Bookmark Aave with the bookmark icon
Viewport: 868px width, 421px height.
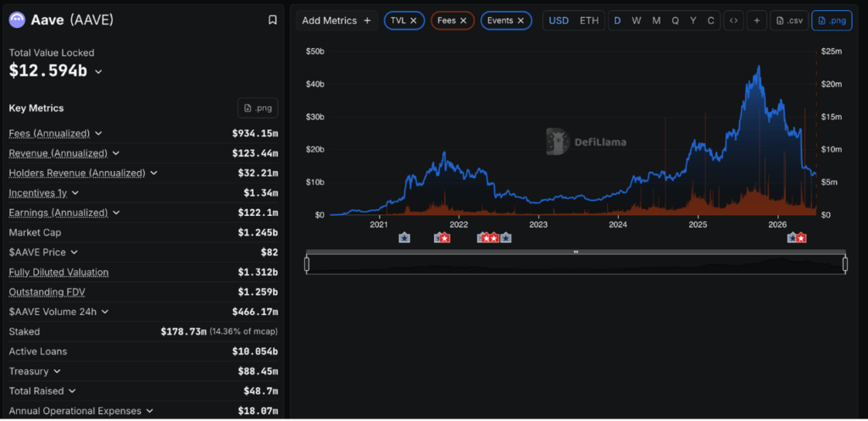point(272,20)
